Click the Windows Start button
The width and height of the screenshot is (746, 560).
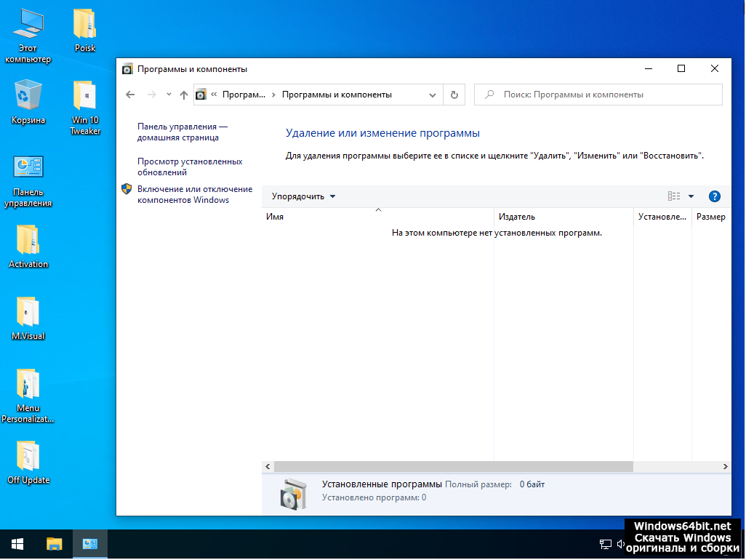point(17,543)
